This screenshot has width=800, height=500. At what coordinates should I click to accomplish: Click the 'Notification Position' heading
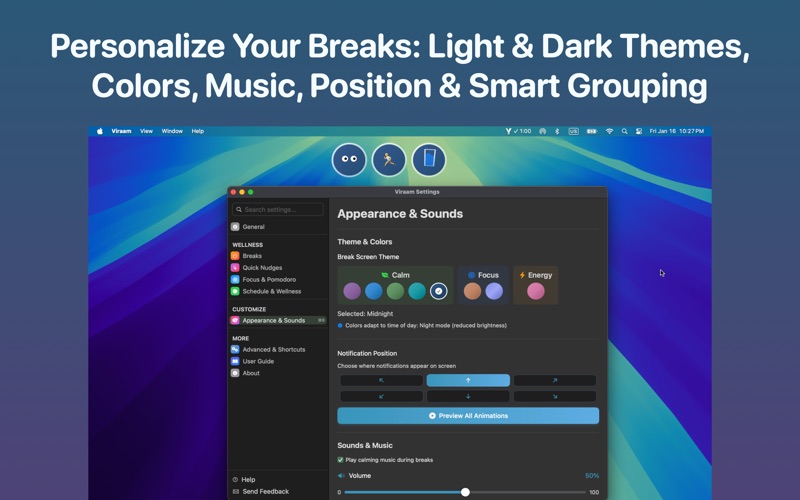pos(367,353)
